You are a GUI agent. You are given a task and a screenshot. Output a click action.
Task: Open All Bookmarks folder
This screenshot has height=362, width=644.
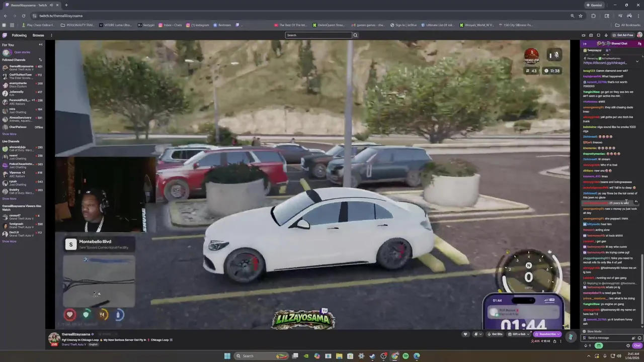pyautogui.click(x=628, y=25)
